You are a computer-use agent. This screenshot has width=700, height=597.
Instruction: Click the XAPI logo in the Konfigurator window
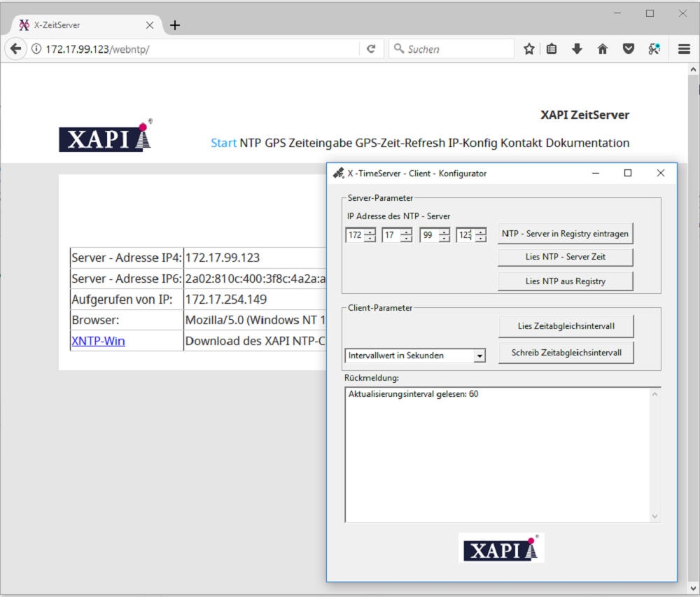click(x=501, y=547)
